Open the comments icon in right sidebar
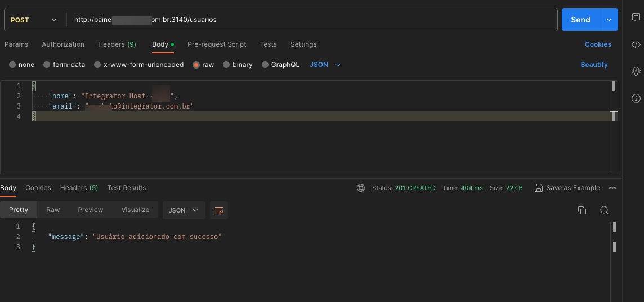 click(636, 17)
